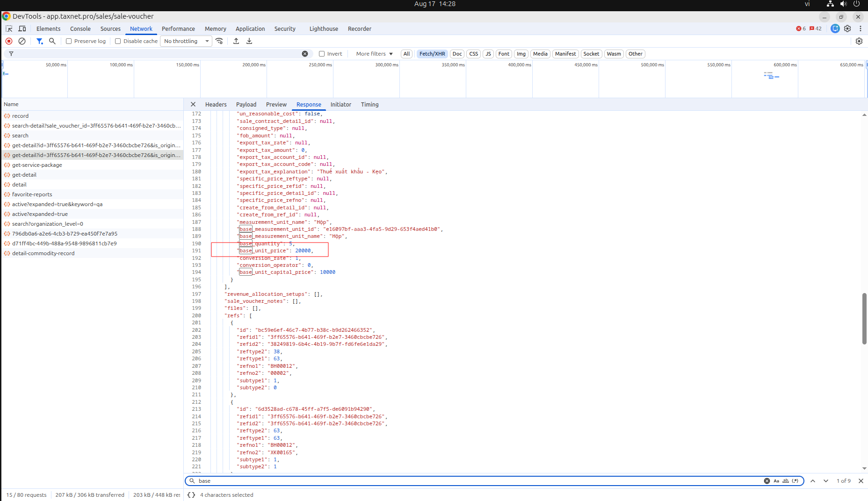Enable Disable cache checkbox
This screenshot has width=868, height=501.
[118, 41]
